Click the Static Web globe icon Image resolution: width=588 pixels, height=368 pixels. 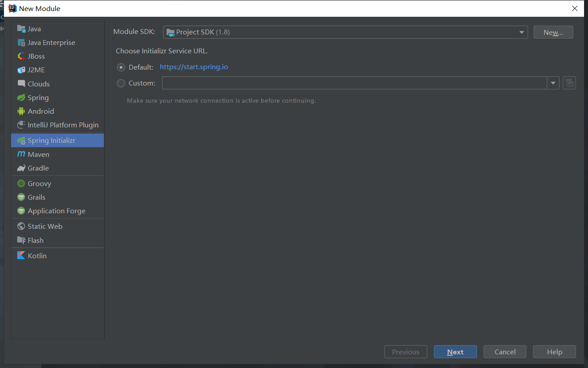pyautogui.click(x=21, y=226)
